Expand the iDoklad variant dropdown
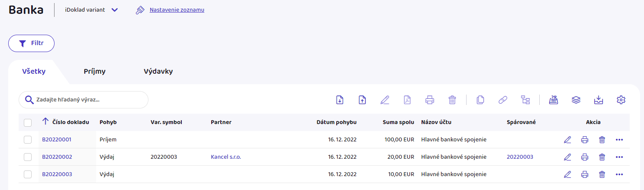 [x=114, y=10]
